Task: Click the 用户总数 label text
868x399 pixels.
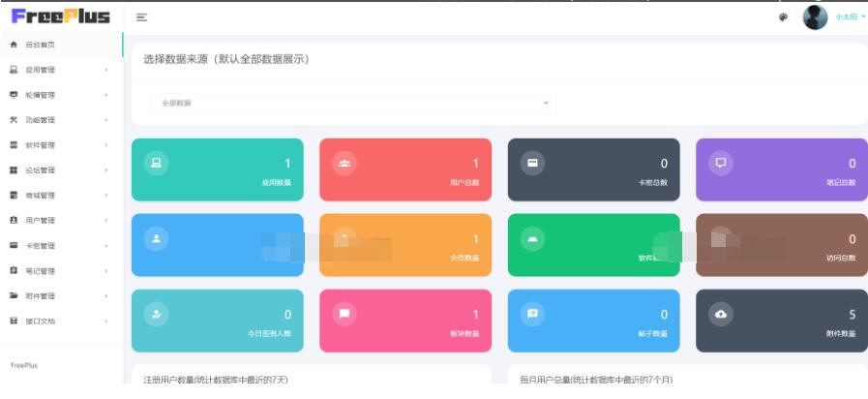Action: point(464,182)
